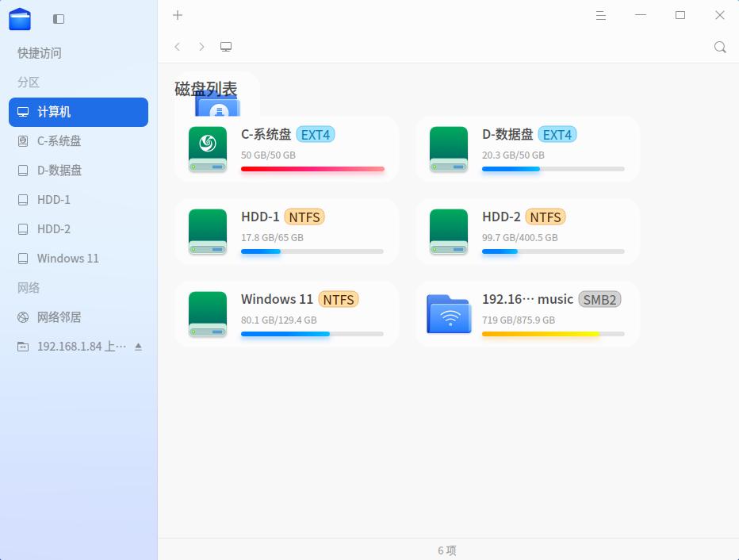Click the HDD-2 drive icon in disk list
This screenshot has width=739, height=560.
pyautogui.click(x=449, y=232)
